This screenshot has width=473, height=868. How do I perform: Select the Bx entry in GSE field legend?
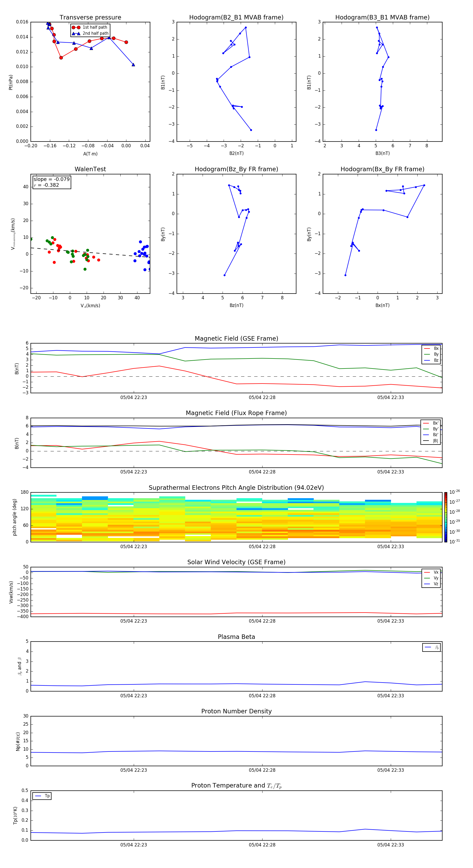point(431,349)
